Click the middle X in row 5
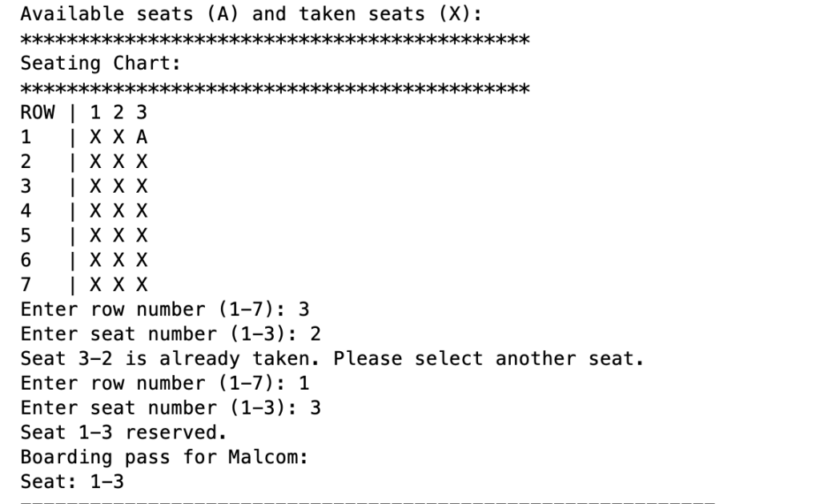Viewport: 820px width, 504px height. tap(119, 235)
